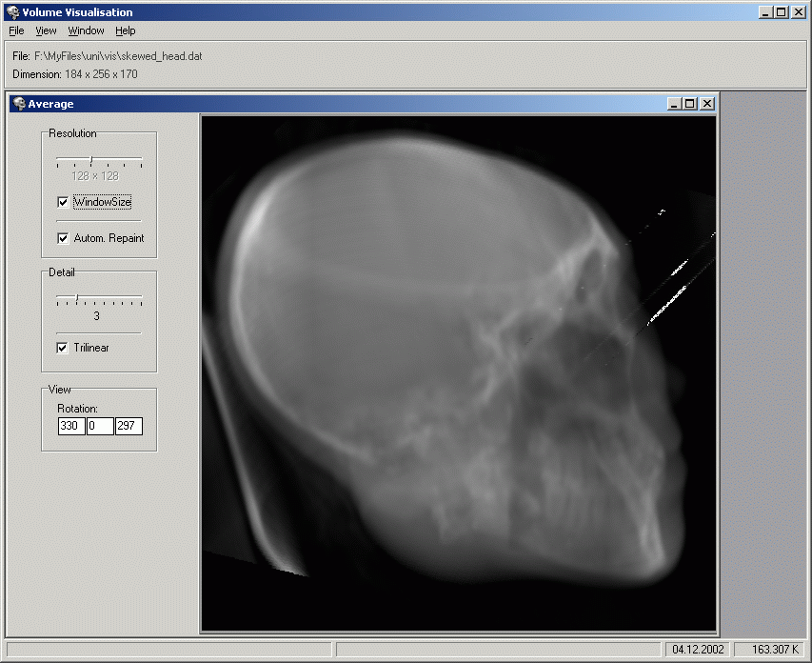Click the Detail value 3 label
The width and height of the screenshot is (812, 663).
[96, 316]
